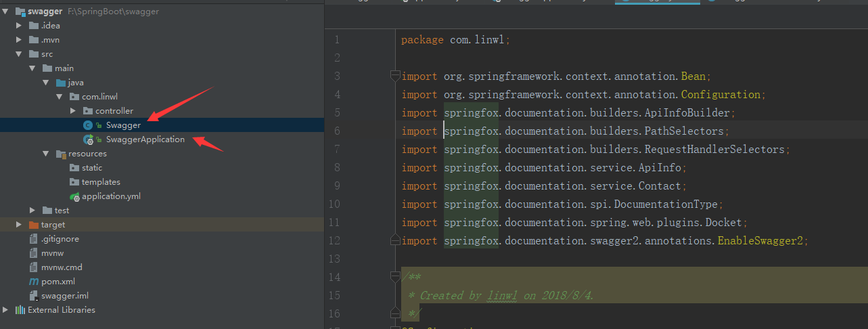Expand the .mvn folder arrow
868x329 pixels.
click(20, 40)
